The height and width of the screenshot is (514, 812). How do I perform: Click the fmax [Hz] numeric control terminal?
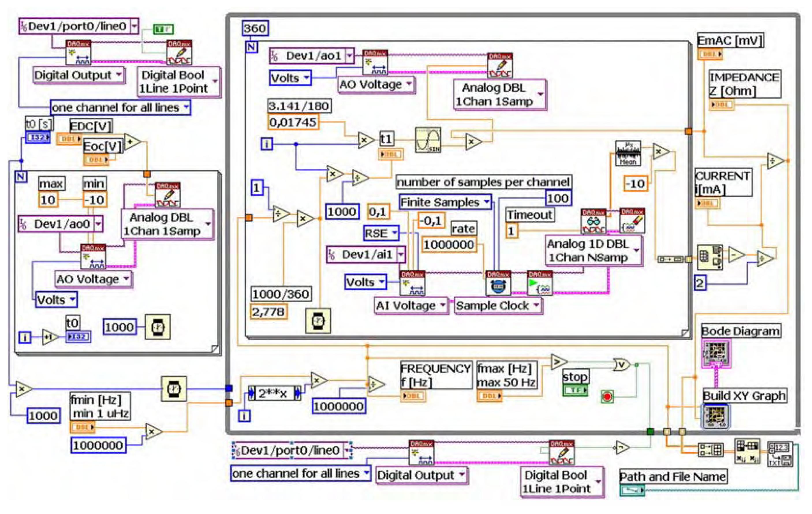(489, 396)
